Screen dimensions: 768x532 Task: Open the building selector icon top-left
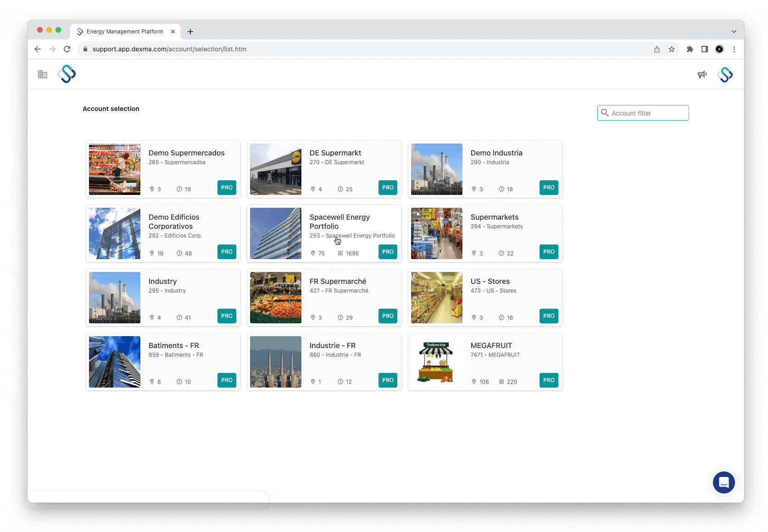point(42,74)
